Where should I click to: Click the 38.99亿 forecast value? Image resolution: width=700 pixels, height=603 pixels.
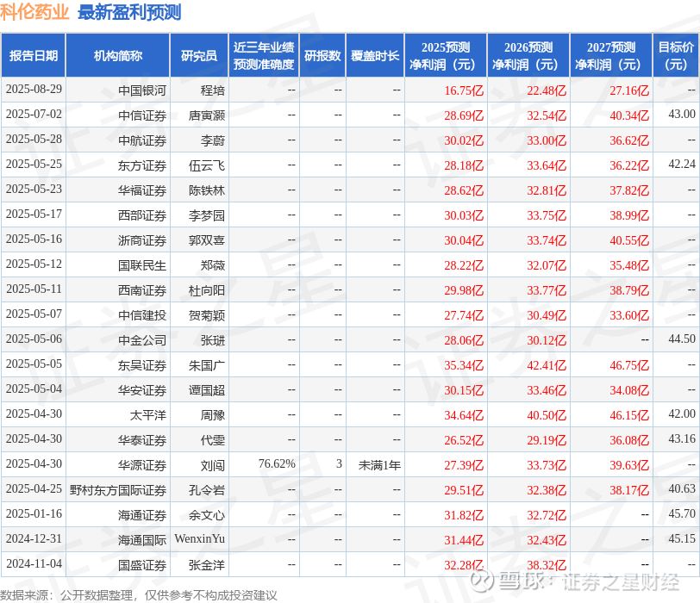(629, 215)
